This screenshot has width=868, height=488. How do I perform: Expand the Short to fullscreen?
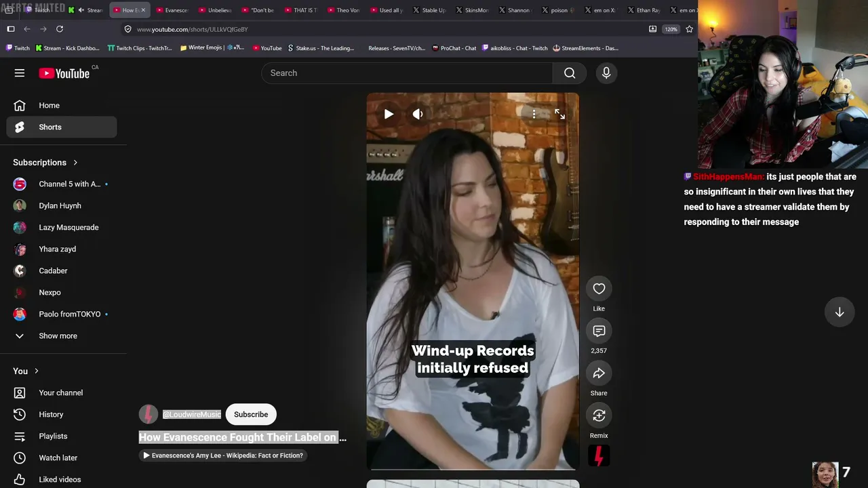(559, 114)
